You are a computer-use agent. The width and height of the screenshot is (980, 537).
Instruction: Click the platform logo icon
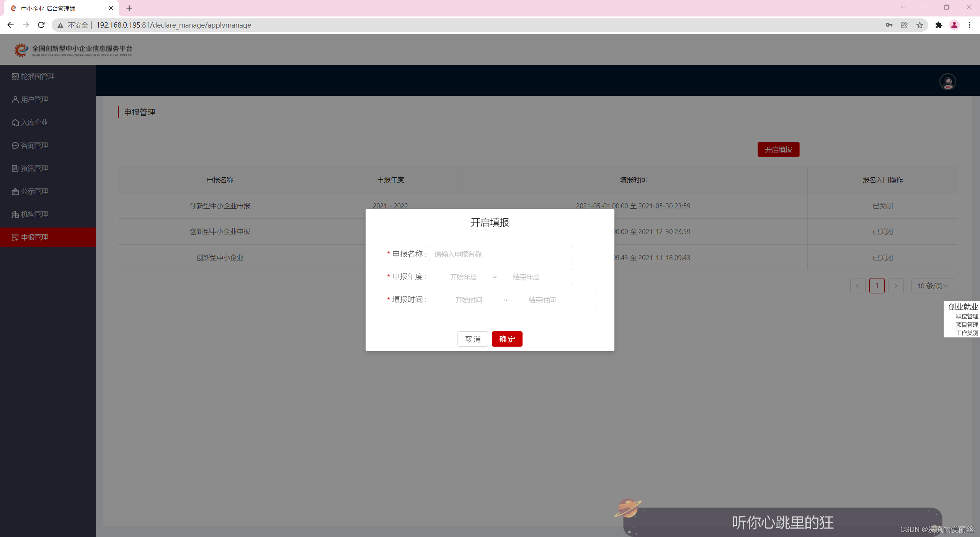tap(21, 50)
